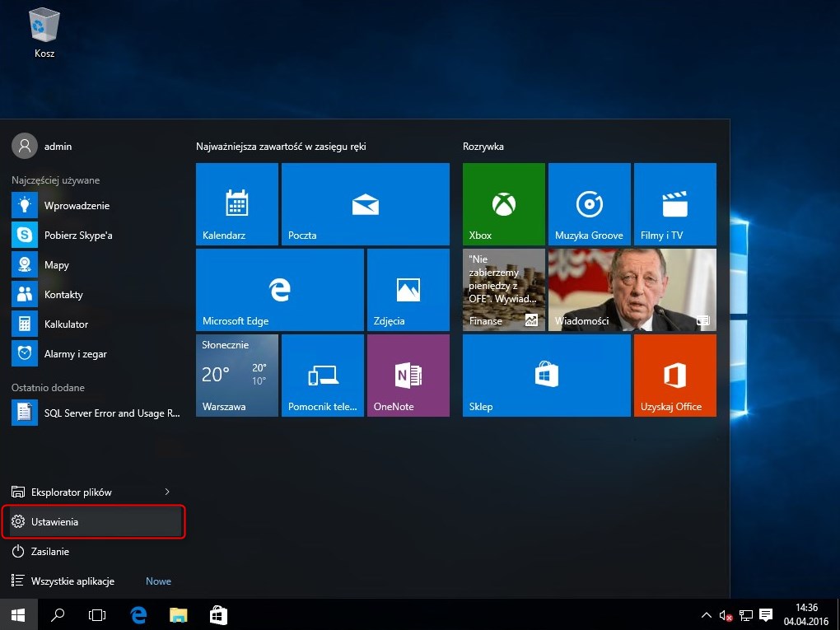Launch Muzyka Groove tile
The width and height of the screenshot is (840, 630).
point(589,204)
